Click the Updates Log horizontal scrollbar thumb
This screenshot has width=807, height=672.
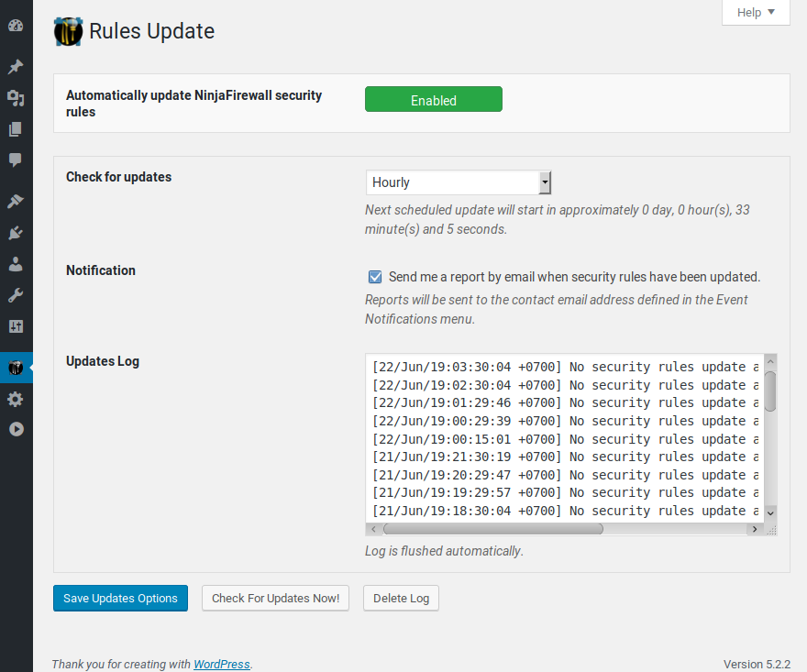(x=492, y=529)
